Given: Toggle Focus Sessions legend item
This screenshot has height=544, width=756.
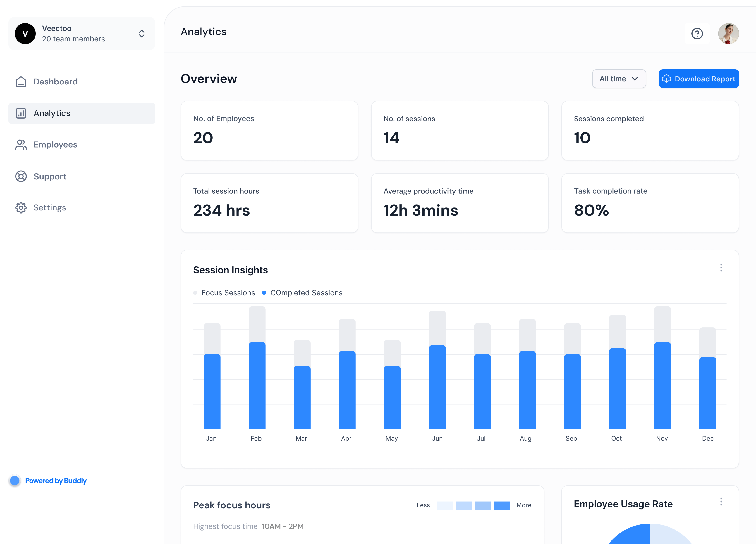Looking at the screenshot, I should point(224,293).
